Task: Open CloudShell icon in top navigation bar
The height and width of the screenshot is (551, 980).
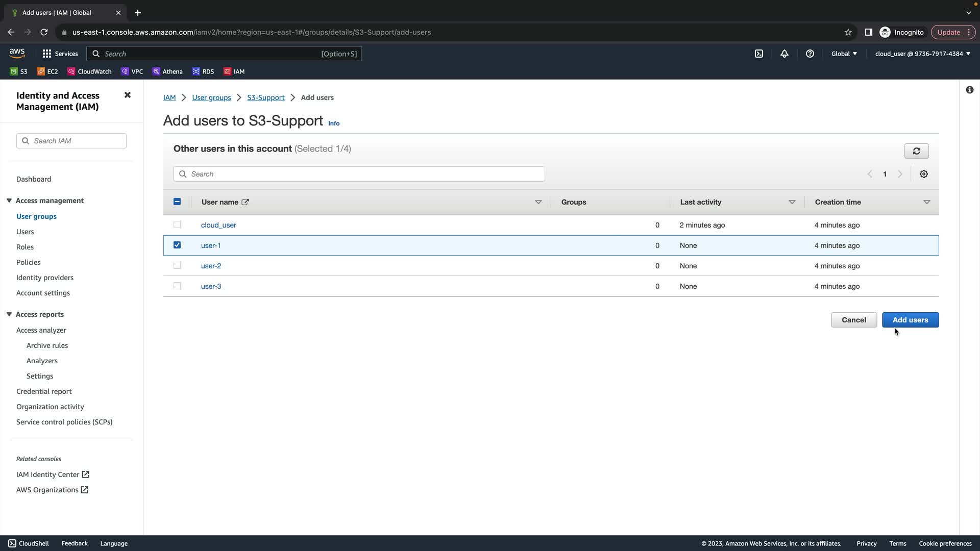Action: coord(759,54)
